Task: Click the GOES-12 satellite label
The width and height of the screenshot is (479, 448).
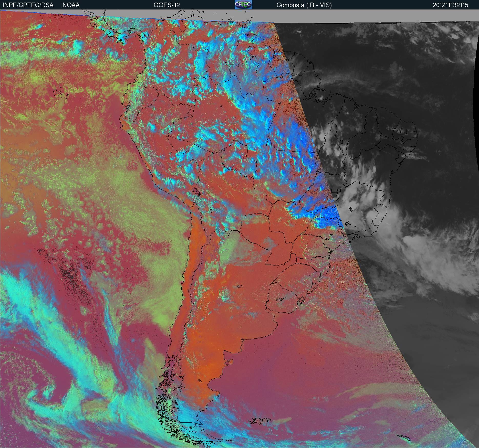Action: (x=167, y=5)
